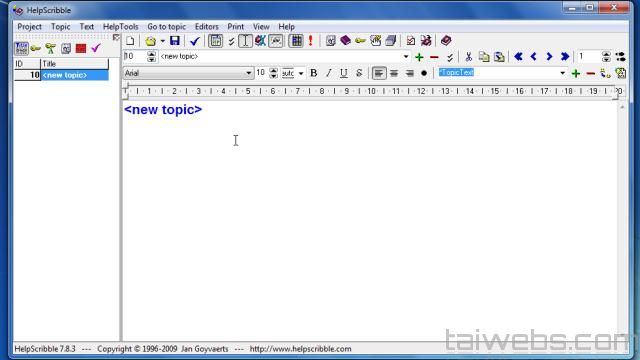Click the purple book icon in main toolbar
The height and width of the screenshot is (360, 640).
coord(345,40)
